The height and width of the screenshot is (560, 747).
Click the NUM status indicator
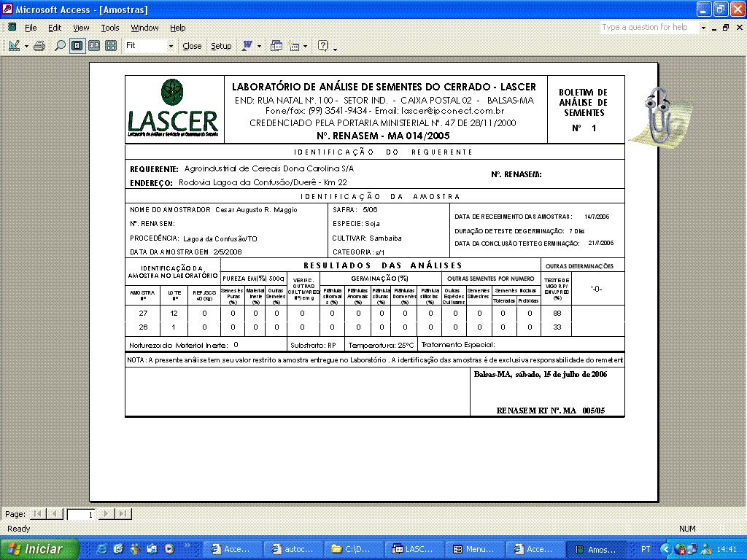click(x=687, y=529)
